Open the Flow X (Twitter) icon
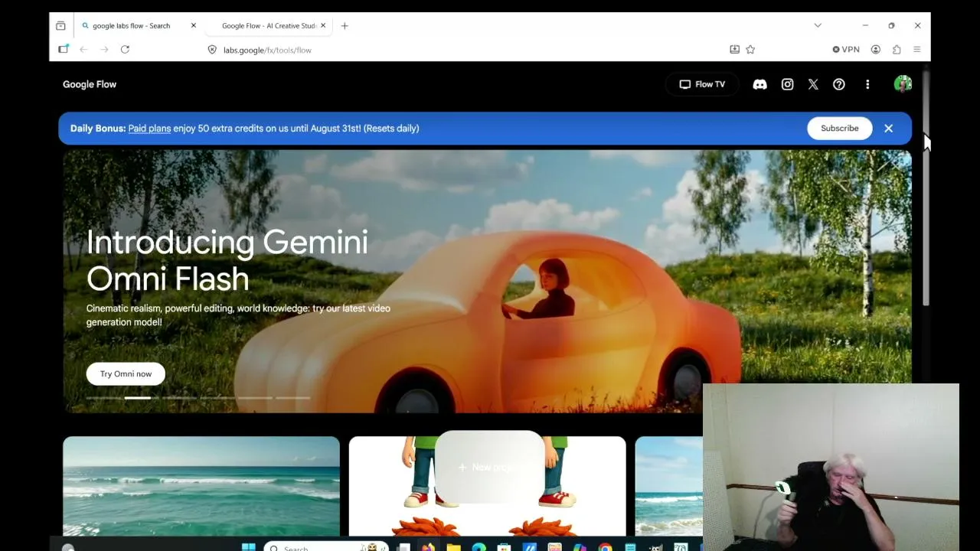980x551 pixels. [x=813, y=84]
